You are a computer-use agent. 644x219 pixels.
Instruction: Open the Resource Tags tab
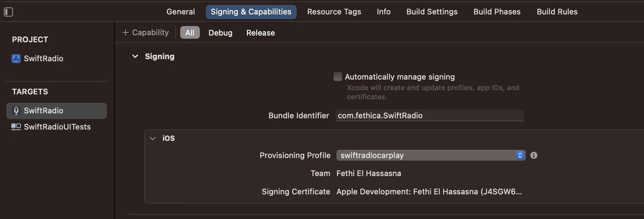tap(334, 12)
